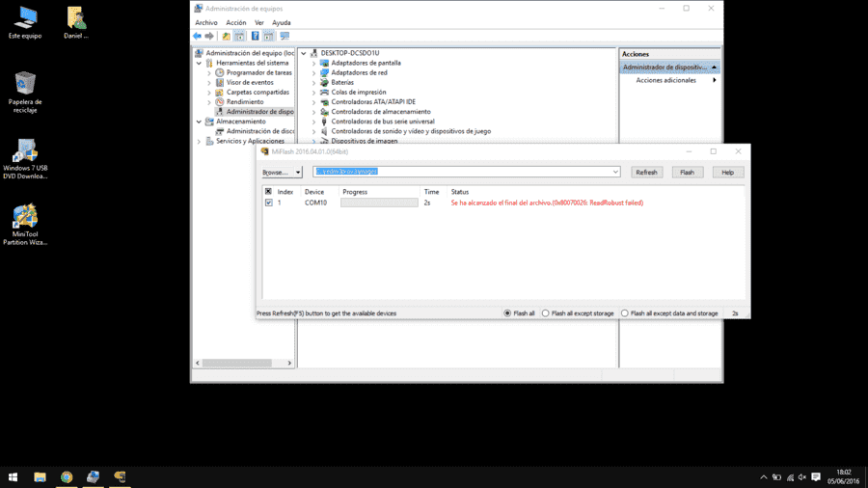Switch to Computer Management taskbar icon
The height and width of the screenshot is (488, 868).
[x=93, y=476]
